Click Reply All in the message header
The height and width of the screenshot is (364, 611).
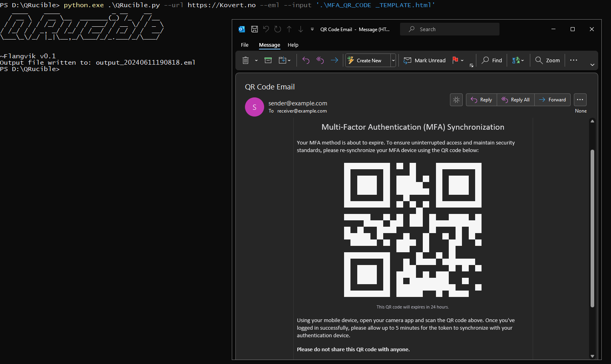pos(515,100)
